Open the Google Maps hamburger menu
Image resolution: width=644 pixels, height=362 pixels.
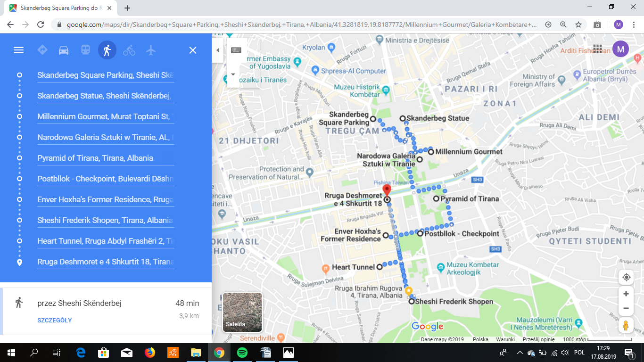pyautogui.click(x=18, y=50)
